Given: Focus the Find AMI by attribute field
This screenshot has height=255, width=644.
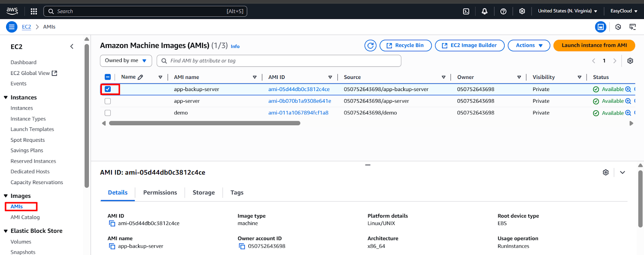Looking at the screenshot, I should point(279,61).
